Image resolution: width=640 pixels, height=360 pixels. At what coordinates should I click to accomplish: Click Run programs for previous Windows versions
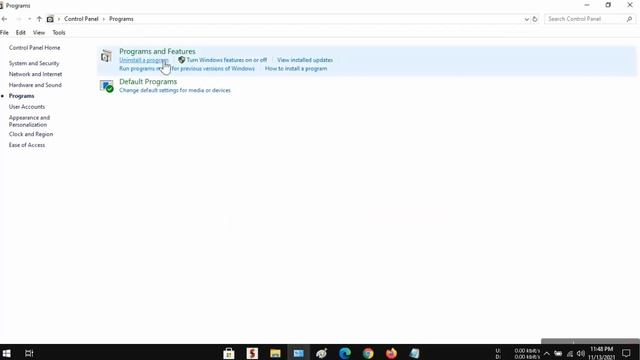[x=187, y=69]
